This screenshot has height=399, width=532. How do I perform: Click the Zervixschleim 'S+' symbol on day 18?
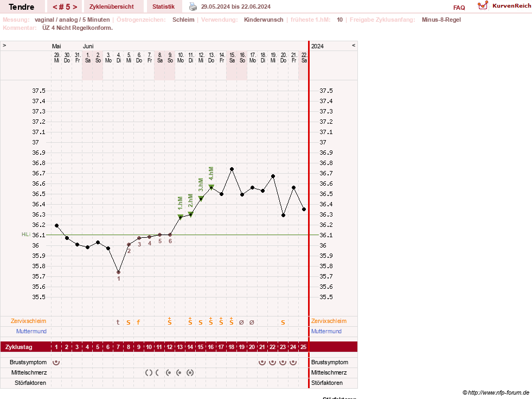click(x=232, y=321)
